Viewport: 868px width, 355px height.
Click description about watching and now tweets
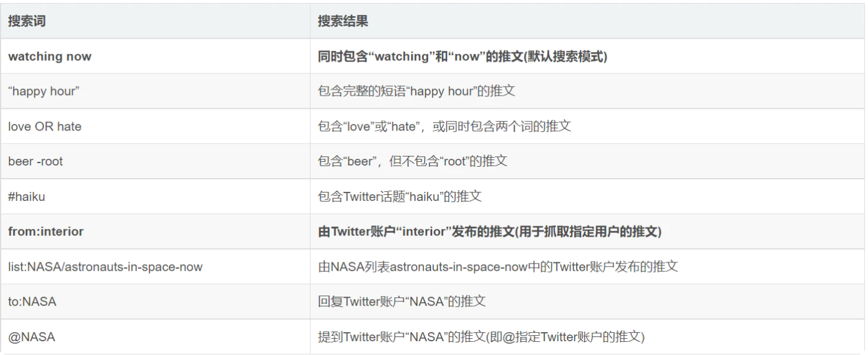point(462,57)
